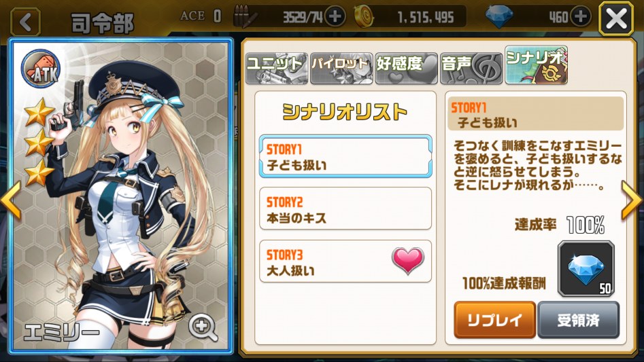Screen dimensions: 644x362
Task: Go back with the header arrow
Action: 25,22
